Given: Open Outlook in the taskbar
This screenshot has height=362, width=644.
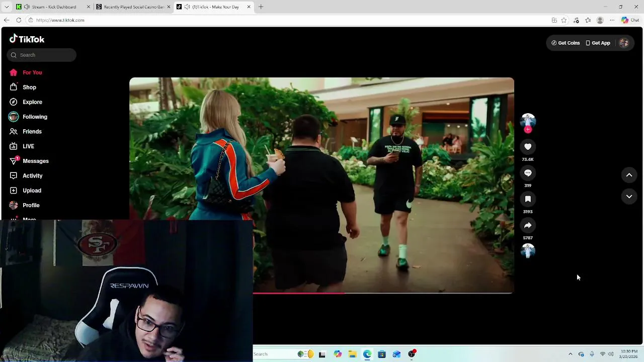Looking at the screenshot, I should point(396,354).
